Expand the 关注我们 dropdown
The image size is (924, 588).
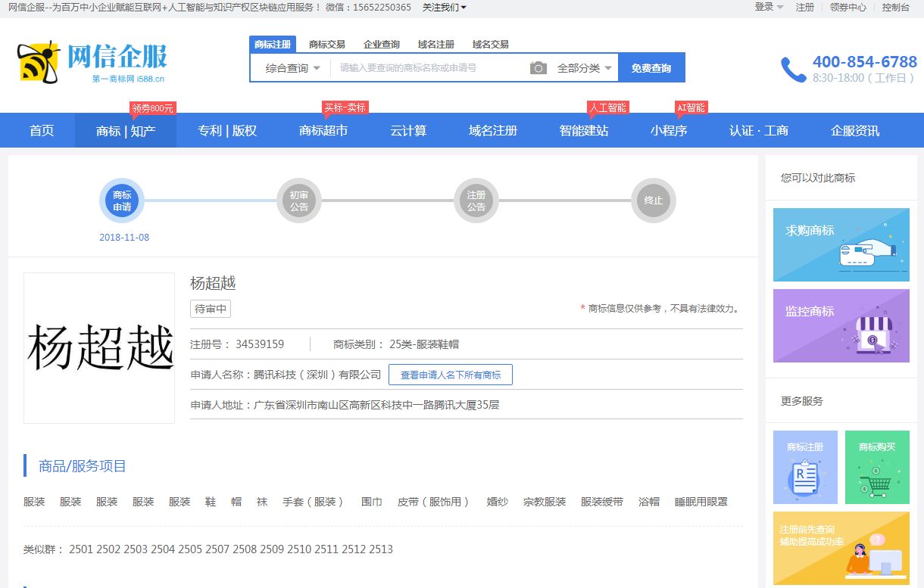click(x=445, y=8)
